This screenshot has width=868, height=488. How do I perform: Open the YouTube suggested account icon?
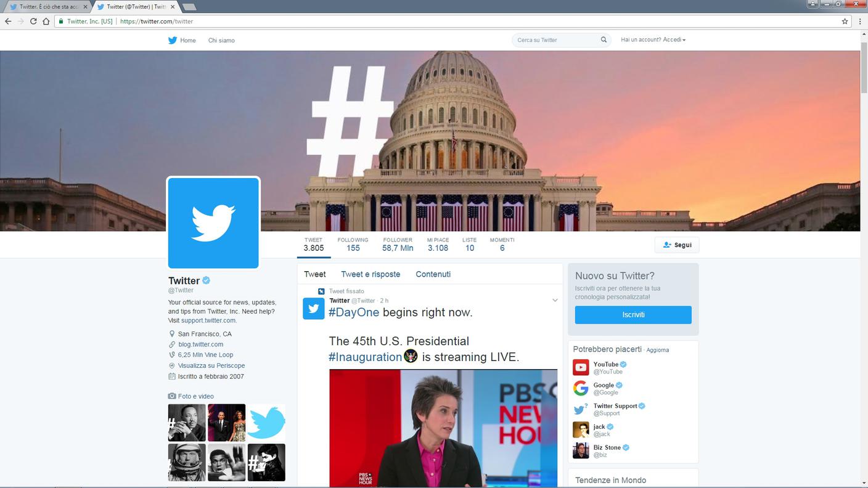point(581,367)
